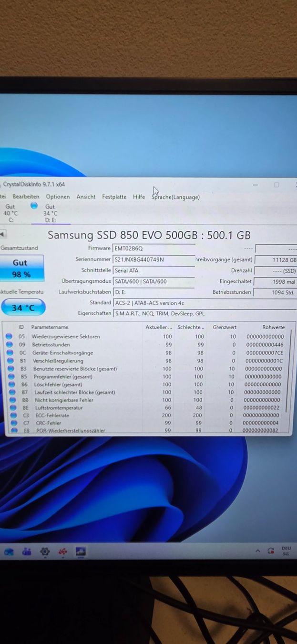Screen dimensions: 297x644
Task: Click the Eigenschaften field with S.M.A.R.T.
Action: [x=205, y=313]
